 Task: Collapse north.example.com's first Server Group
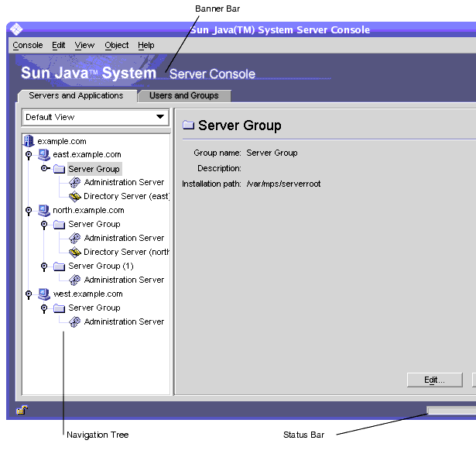tap(44, 225)
